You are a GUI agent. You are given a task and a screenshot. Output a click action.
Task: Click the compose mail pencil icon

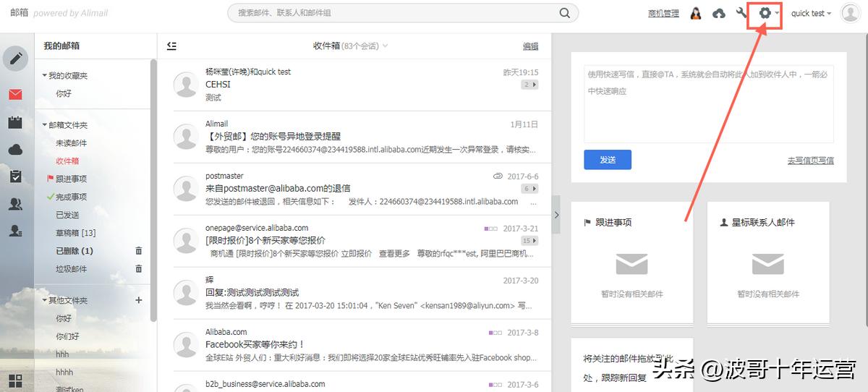pyautogui.click(x=16, y=58)
